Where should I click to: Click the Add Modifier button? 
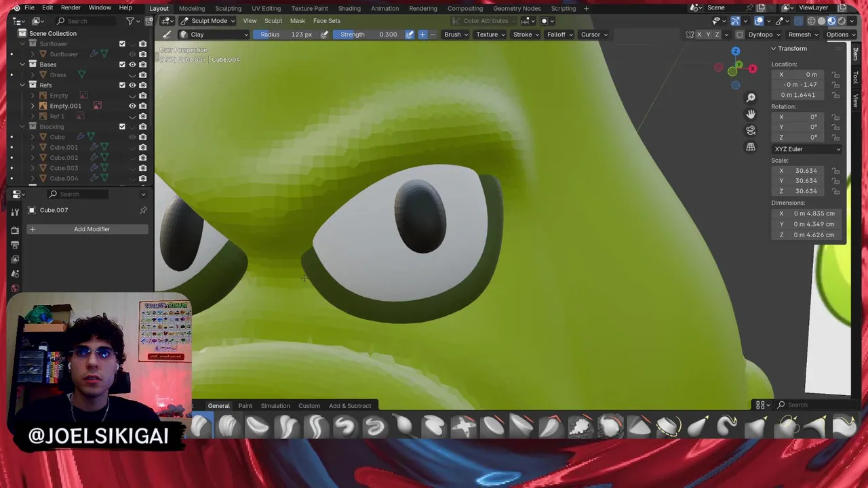coord(86,229)
